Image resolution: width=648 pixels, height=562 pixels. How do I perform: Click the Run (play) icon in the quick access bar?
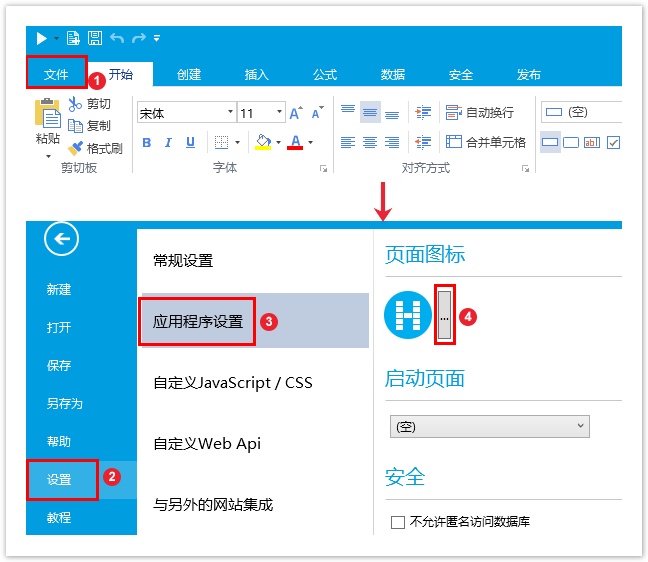click(x=41, y=38)
